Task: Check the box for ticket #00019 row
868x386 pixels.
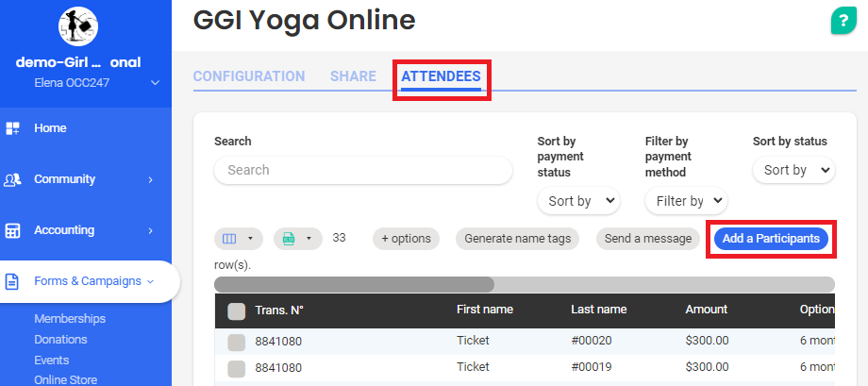Action: [237, 368]
